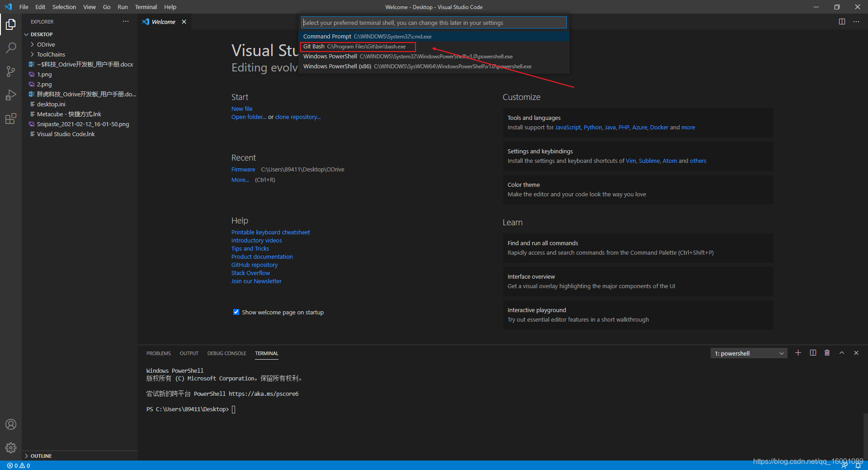Image resolution: width=868 pixels, height=470 pixels.
Task: Open the Source Control view
Action: 11,71
